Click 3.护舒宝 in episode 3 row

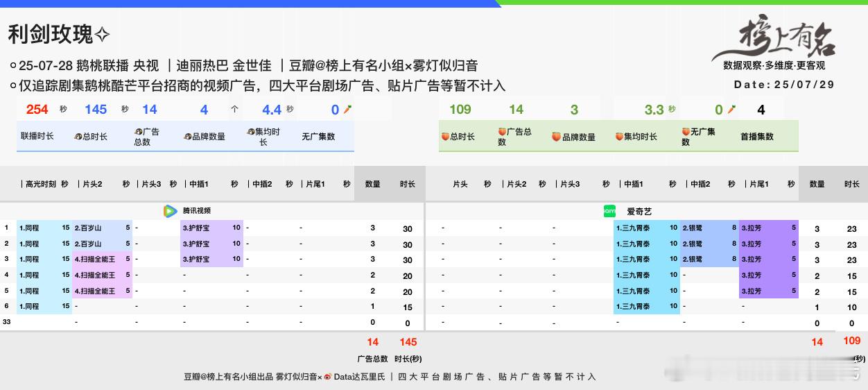[x=196, y=260]
